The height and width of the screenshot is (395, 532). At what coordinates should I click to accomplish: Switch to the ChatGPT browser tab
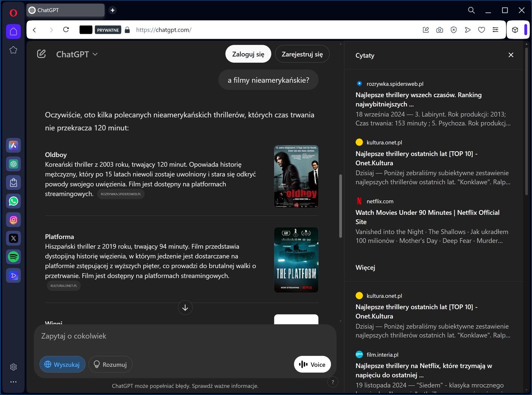coord(65,10)
